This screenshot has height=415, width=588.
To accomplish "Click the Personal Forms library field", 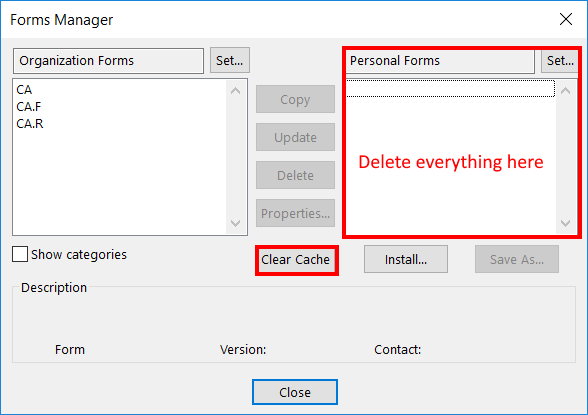I will click(x=440, y=61).
